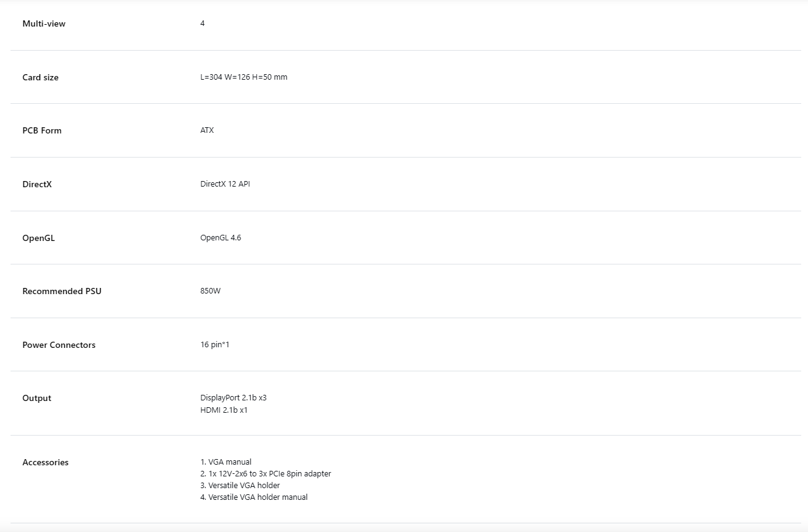Click the Output row heading
Screen dimensions: 808x532
pyautogui.click(x=37, y=398)
